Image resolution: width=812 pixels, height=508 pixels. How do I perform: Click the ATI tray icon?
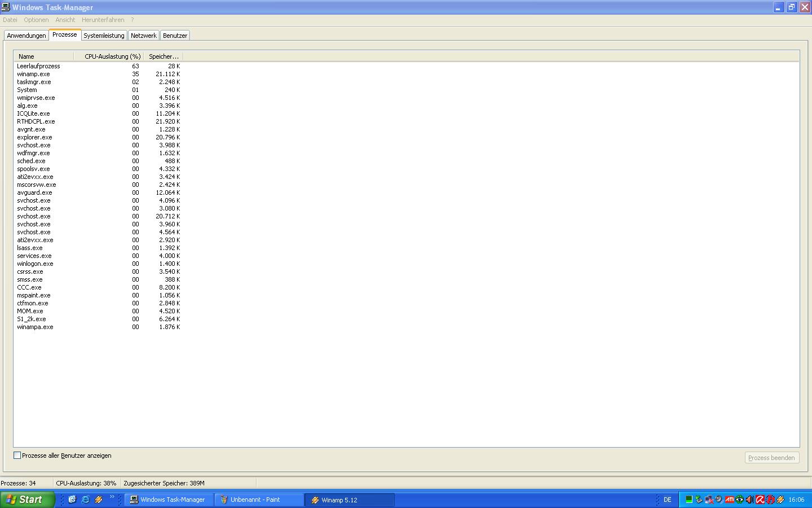coord(730,500)
